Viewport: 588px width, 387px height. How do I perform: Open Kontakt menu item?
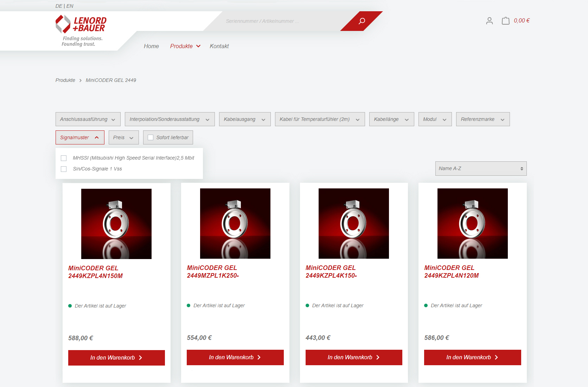coord(219,46)
